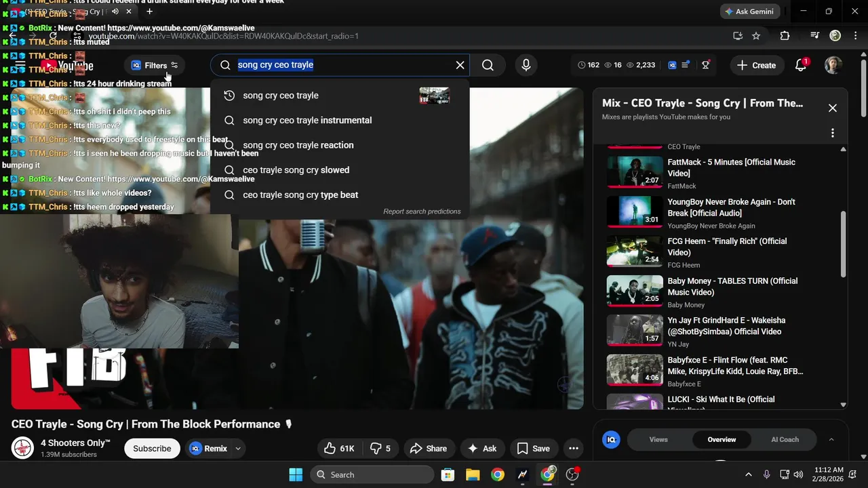Image resolution: width=868 pixels, height=488 pixels.
Task: Start voice search with the microphone icon
Action: click(x=526, y=65)
